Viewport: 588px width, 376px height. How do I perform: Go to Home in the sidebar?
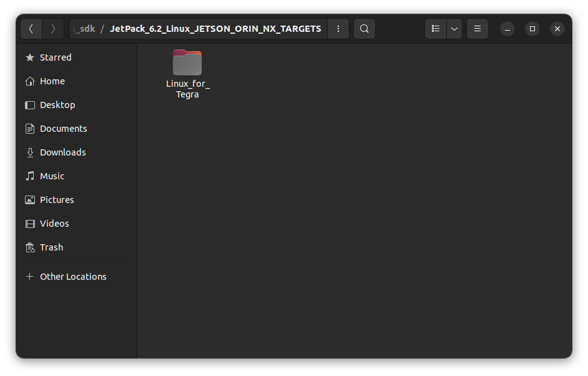pos(77,81)
